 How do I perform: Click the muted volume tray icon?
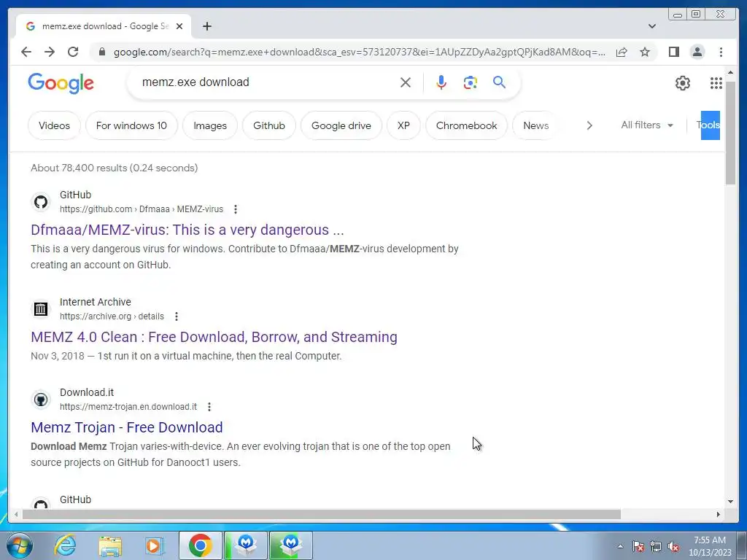pos(673,546)
